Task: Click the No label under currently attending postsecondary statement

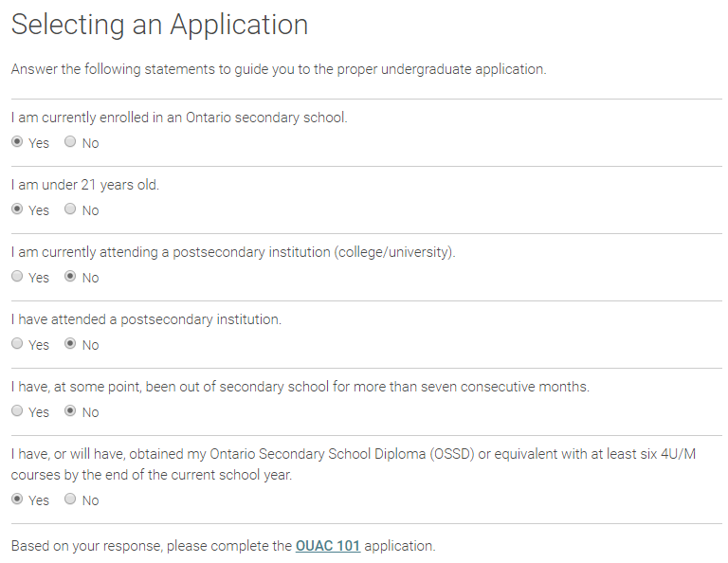Action: [x=91, y=278]
